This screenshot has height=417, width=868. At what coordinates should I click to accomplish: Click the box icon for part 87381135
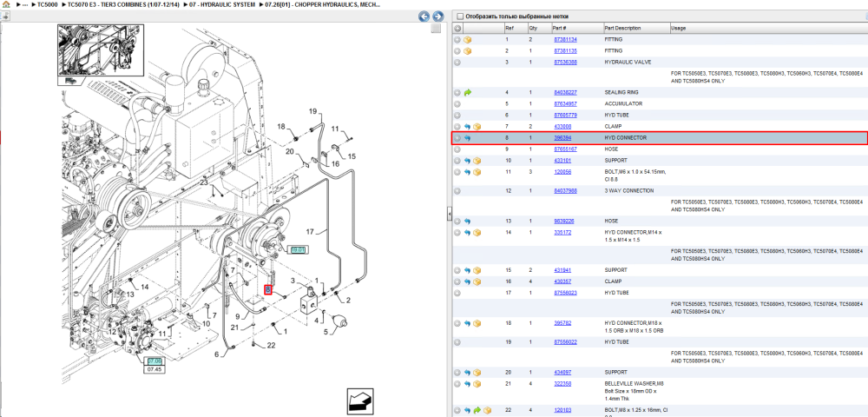coord(468,51)
